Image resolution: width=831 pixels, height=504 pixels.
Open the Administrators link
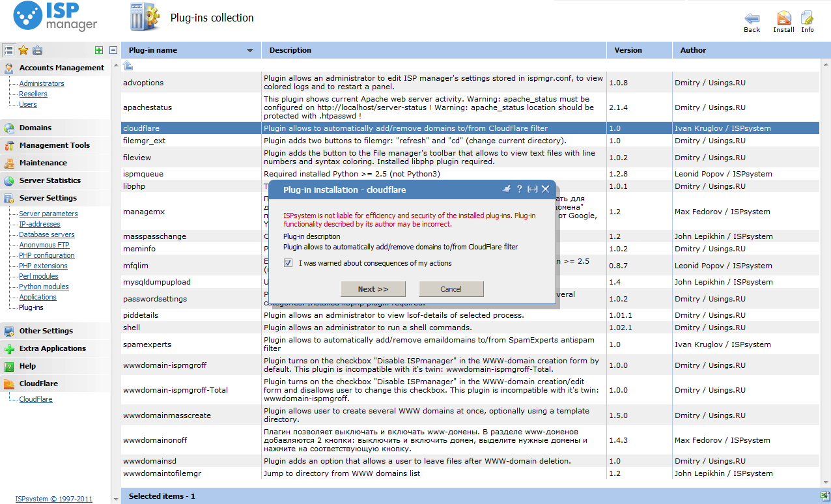[42, 83]
